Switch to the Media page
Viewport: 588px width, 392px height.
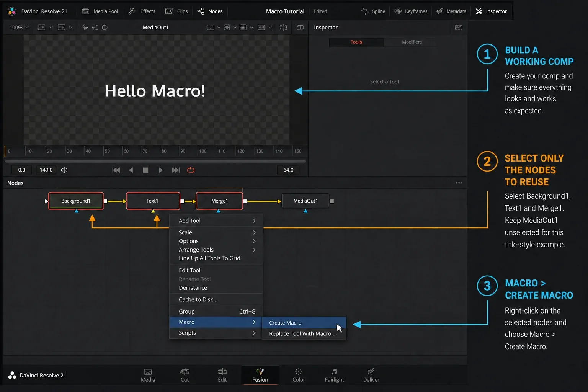[x=148, y=376]
